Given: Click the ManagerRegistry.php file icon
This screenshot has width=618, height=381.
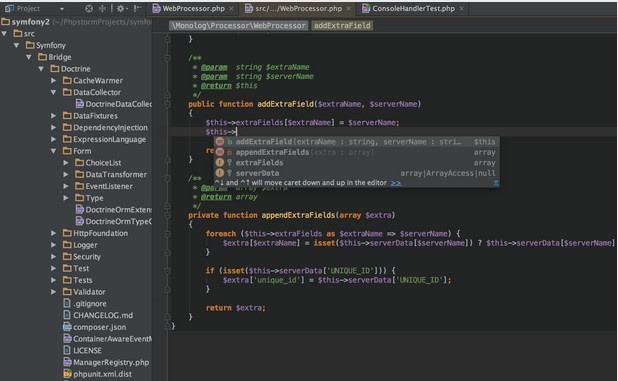Looking at the screenshot, I should (x=67, y=362).
